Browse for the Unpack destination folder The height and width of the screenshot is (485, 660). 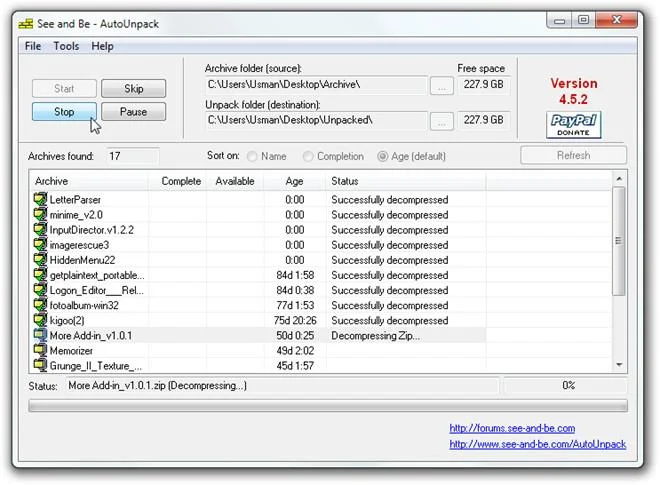click(x=442, y=122)
